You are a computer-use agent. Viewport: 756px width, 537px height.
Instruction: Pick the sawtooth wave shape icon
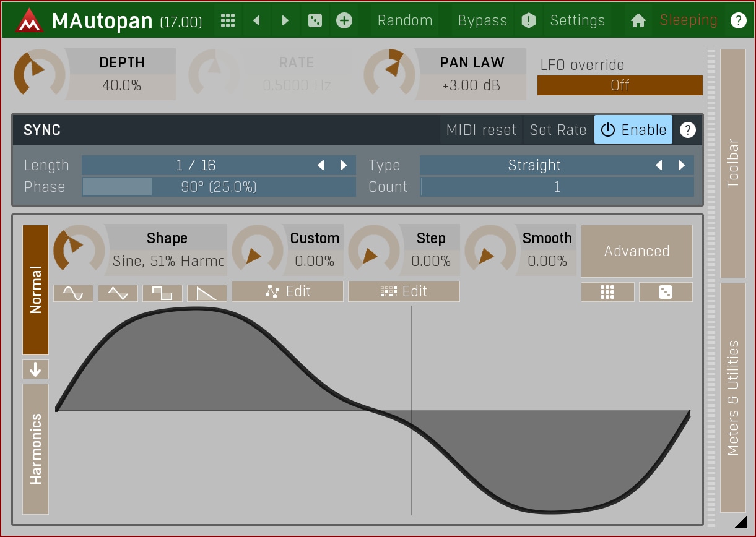coord(207,293)
